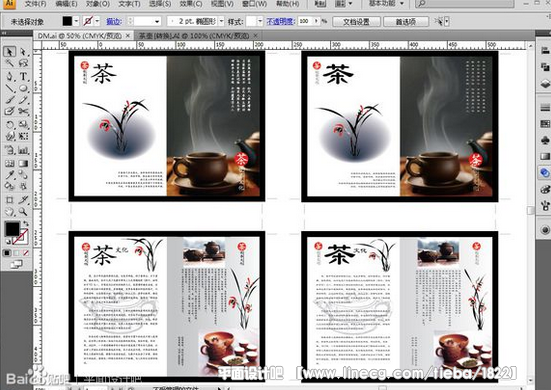The image size is (551, 390).
Task: Select the Column Graph tool
Action: coord(23,150)
